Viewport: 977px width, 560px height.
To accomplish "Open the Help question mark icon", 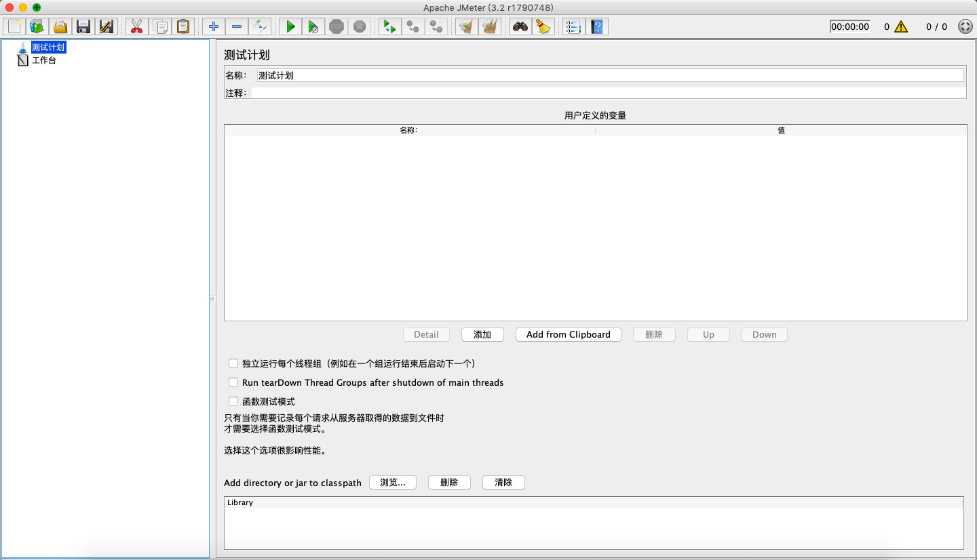I will point(597,26).
